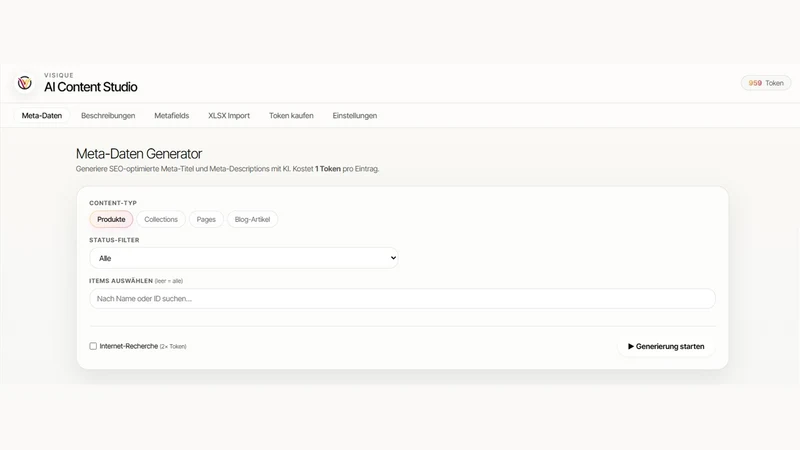
Task: Click the Generierung starten button
Action: pyautogui.click(x=666, y=346)
